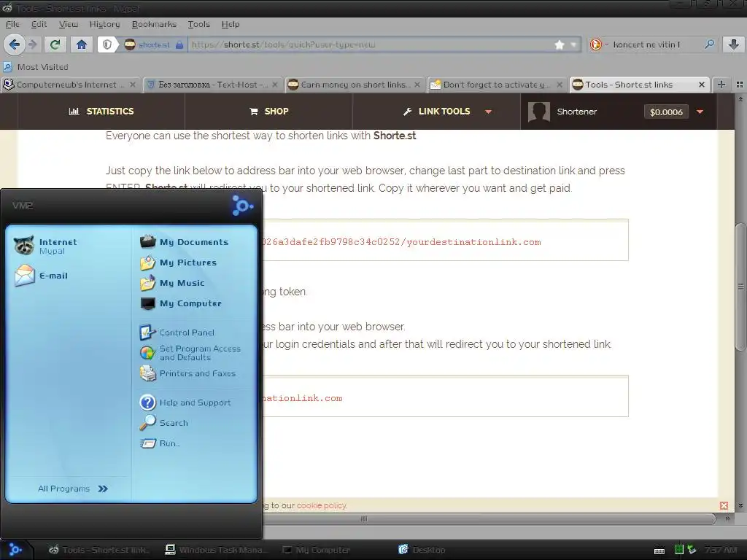Screen dimensions: 747x560
Task: Open Internet Mypal from start menu
Action: tap(45, 246)
